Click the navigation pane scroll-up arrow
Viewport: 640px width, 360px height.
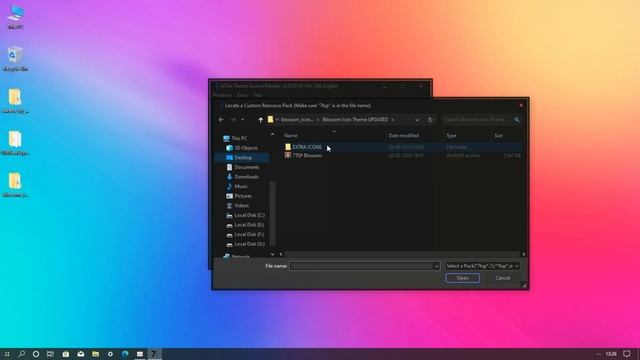272,134
